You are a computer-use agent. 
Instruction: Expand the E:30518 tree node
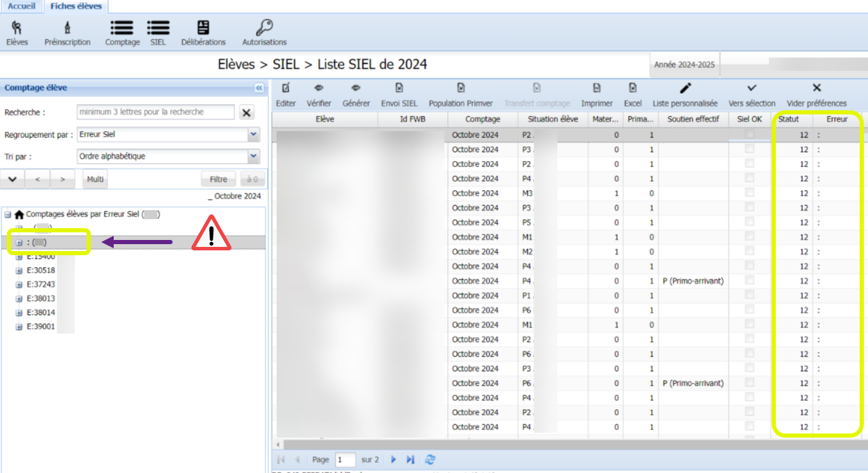click(19, 270)
